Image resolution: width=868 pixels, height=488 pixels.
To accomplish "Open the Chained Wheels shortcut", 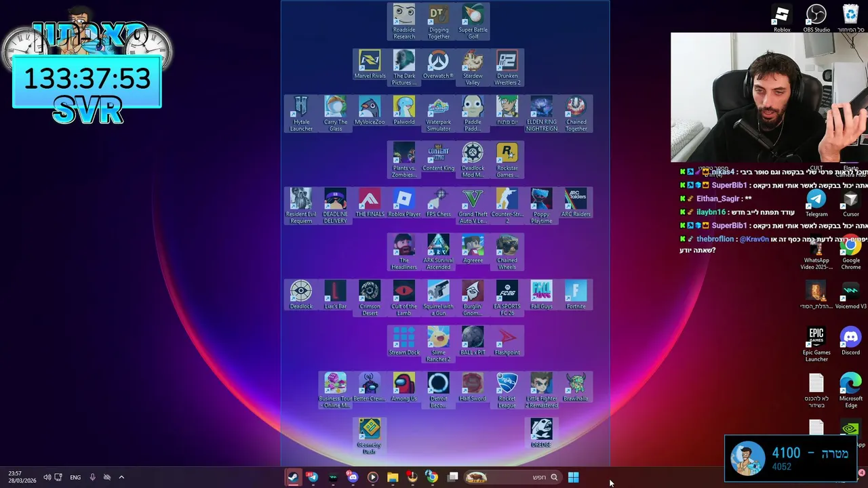I will [x=507, y=252].
